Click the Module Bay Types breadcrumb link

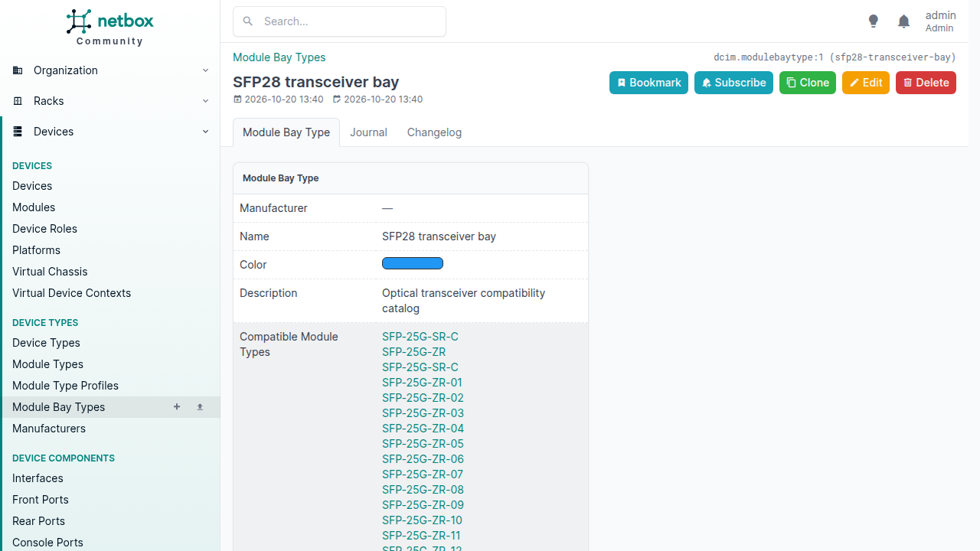click(279, 57)
